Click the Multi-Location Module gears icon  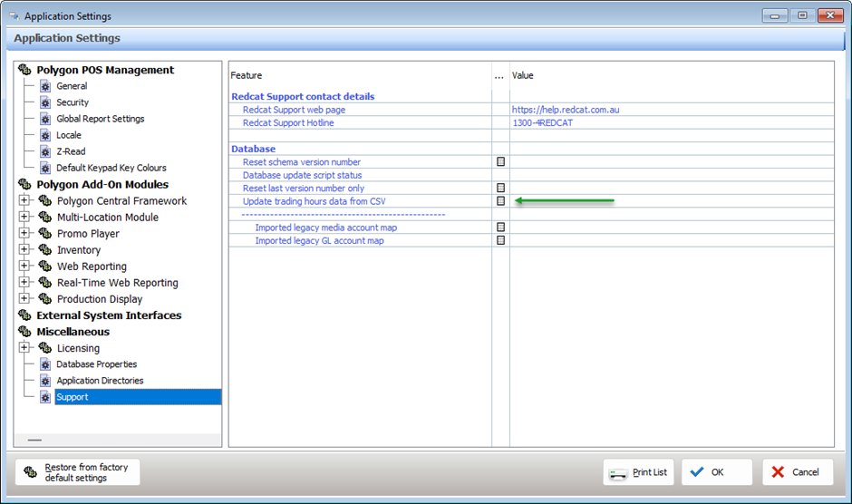[45, 217]
